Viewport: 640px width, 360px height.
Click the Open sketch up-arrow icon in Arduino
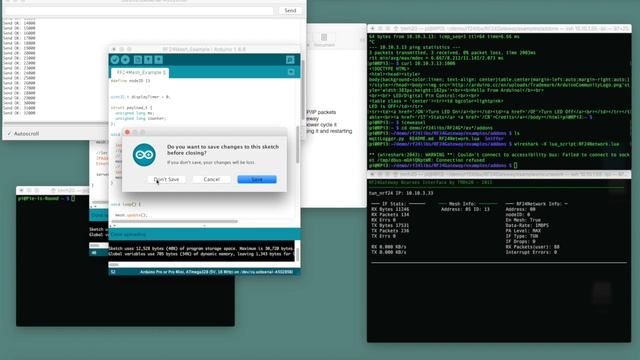click(x=148, y=60)
